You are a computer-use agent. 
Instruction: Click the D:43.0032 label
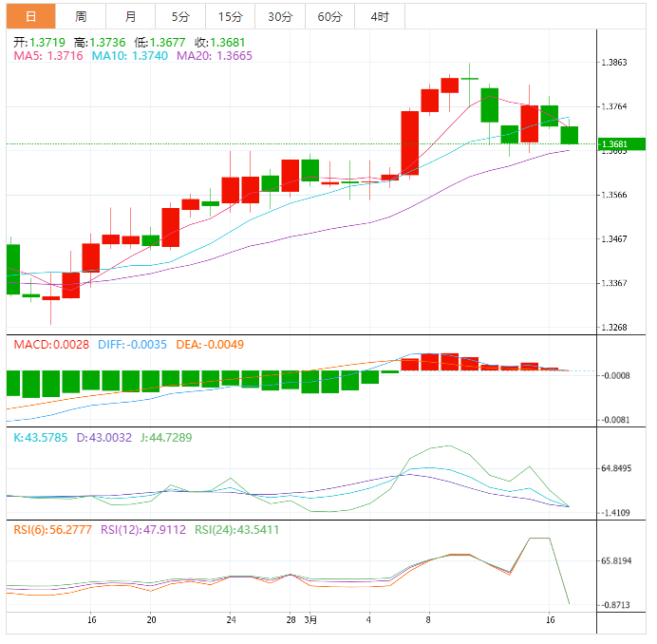(x=103, y=438)
